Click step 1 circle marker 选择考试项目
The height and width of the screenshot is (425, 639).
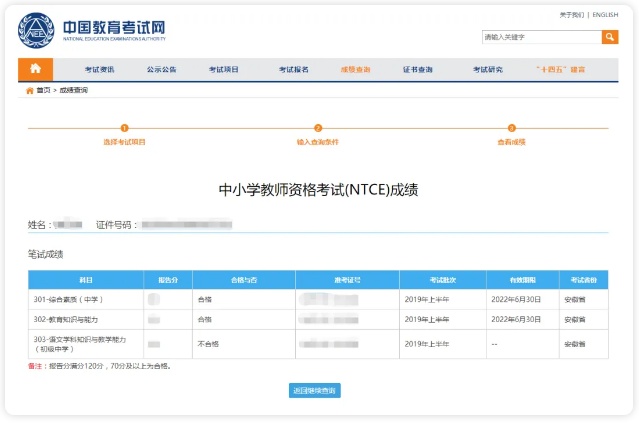[125, 128]
